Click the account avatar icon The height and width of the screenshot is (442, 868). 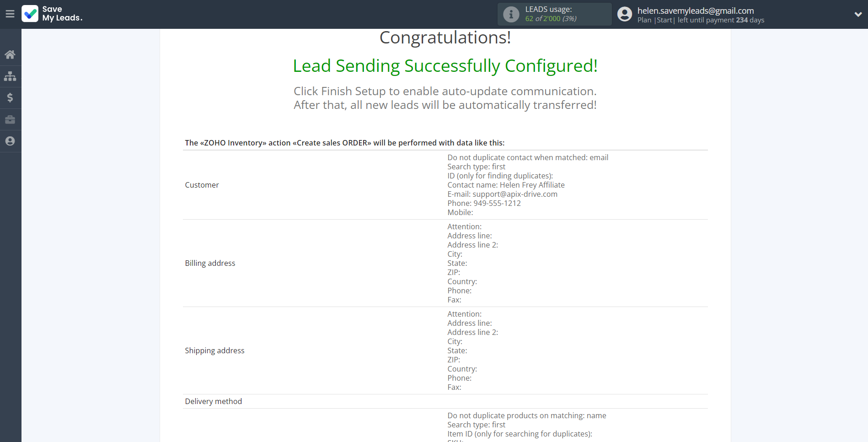[x=625, y=14]
